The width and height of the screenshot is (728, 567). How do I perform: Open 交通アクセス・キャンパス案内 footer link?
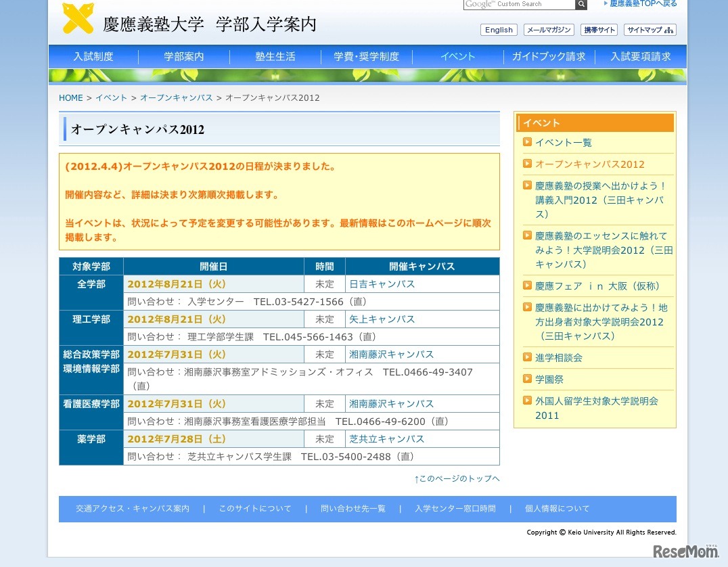[x=133, y=509]
